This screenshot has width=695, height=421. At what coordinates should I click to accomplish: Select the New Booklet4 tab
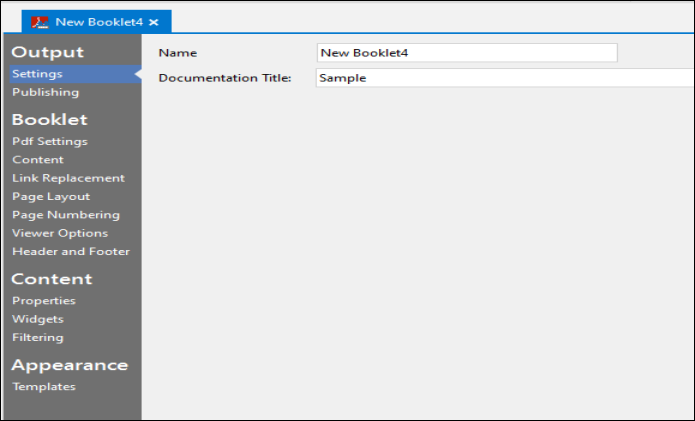(97, 21)
